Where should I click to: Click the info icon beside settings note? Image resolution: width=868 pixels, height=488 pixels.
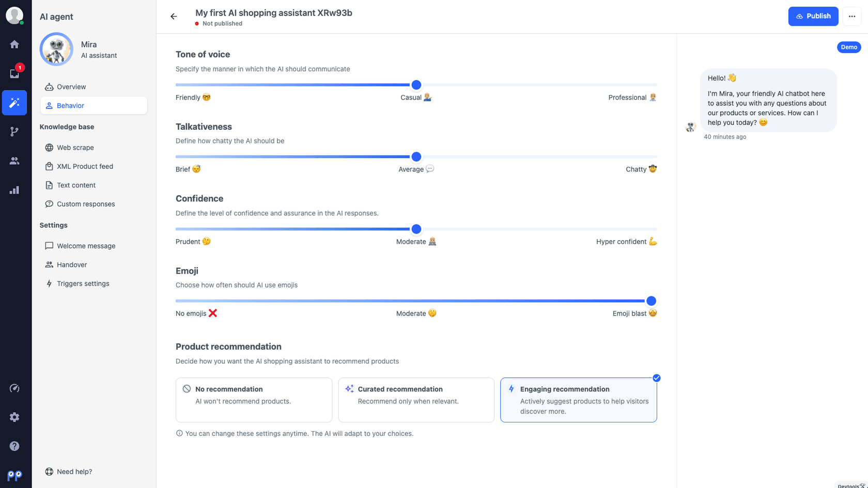[179, 433]
